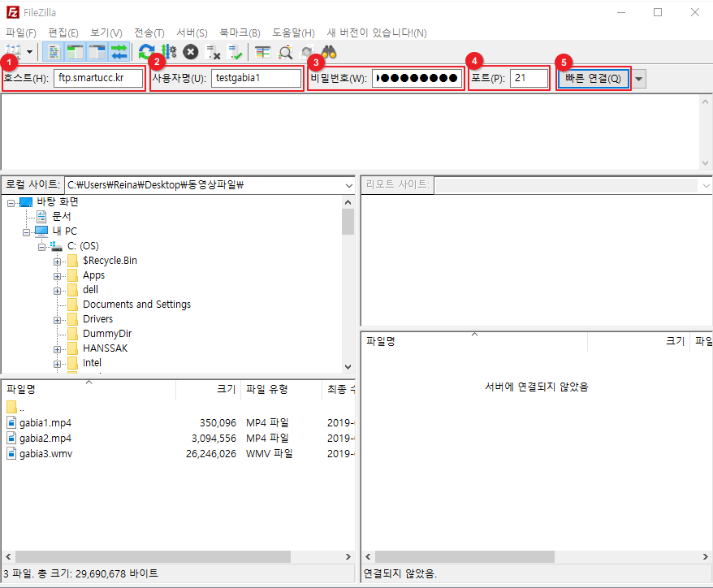Click the remote file list horizontal scrollbar
The image size is (713, 588).
pyautogui.click(x=465, y=556)
